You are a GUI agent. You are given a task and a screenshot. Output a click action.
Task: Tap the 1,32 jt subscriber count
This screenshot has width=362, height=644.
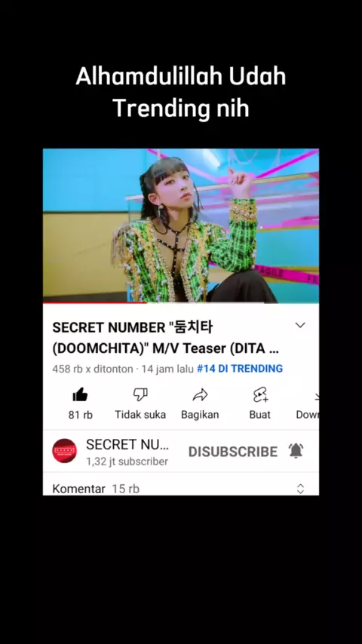tap(127, 462)
